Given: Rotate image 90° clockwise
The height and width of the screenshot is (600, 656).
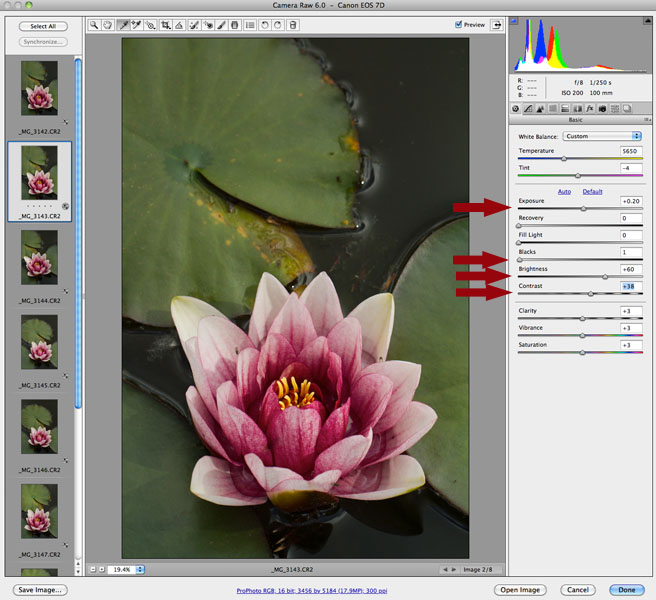Looking at the screenshot, I should (278, 25).
